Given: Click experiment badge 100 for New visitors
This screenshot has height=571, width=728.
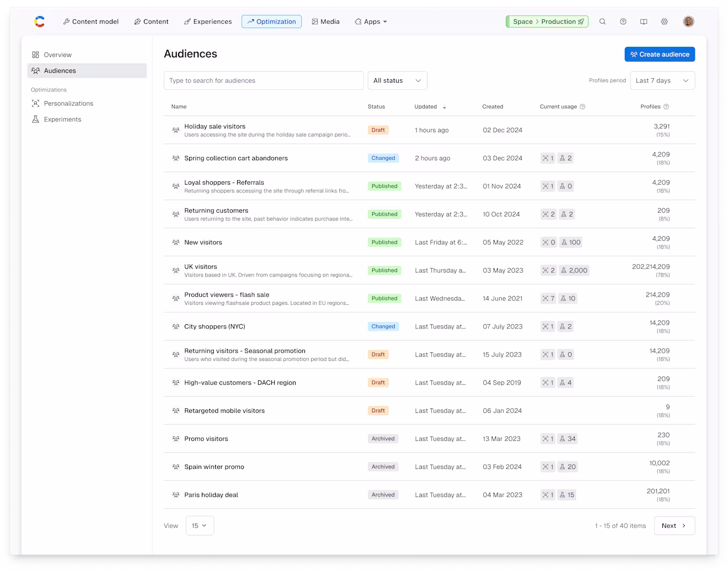Looking at the screenshot, I should coord(571,243).
